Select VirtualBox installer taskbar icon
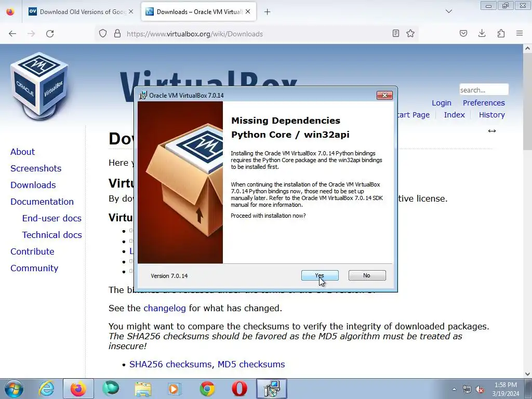 pyautogui.click(x=271, y=389)
